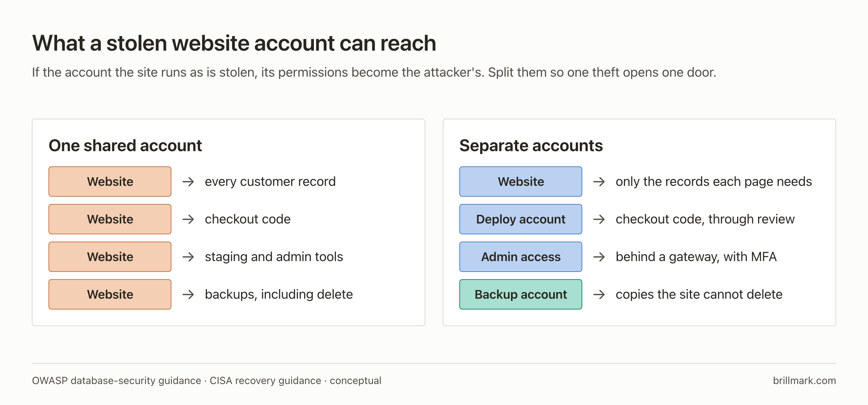Select the green Backup account box
This screenshot has height=405, width=868.
point(521,294)
